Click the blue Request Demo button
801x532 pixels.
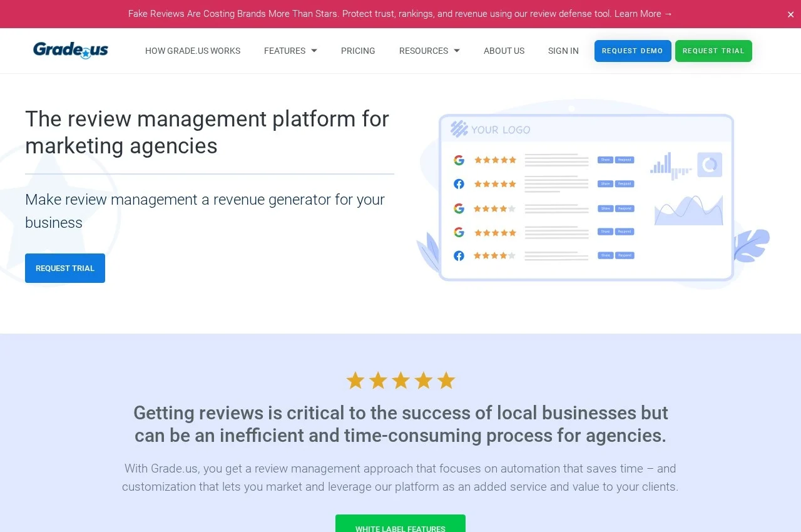[x=633, y=51]
